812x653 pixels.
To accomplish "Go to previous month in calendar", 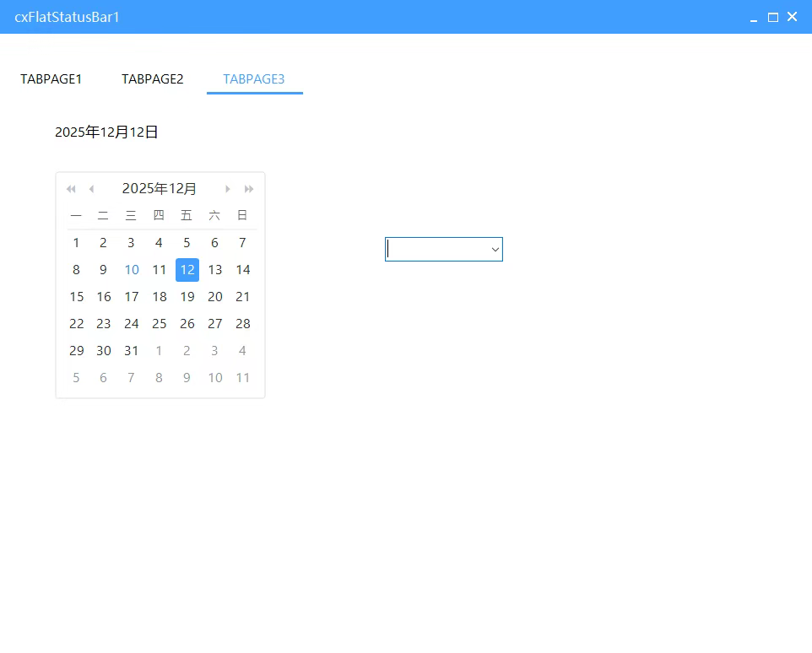I will point(91,189).
